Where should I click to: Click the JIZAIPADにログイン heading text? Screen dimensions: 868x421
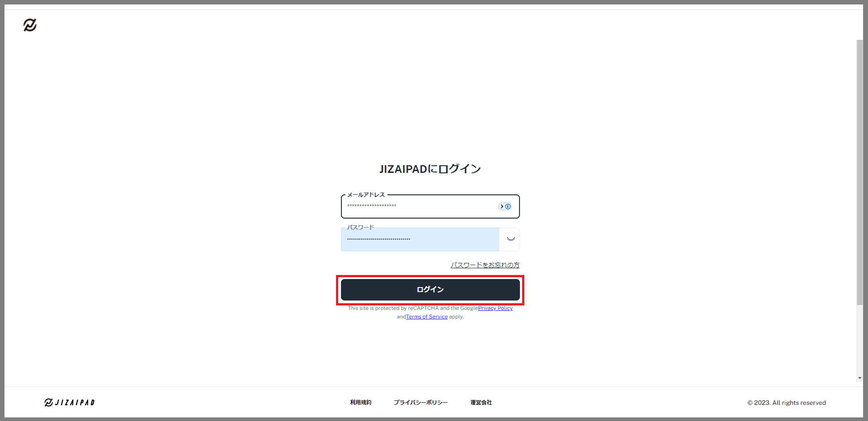(430, 169)
